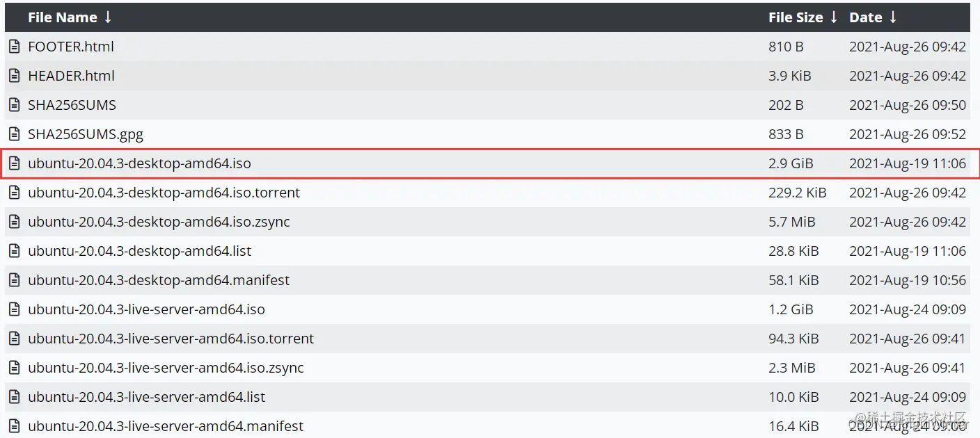Click file icon beside live-server-amd64.list
This screenshot has width=980, height=438.
pos(14,397)
